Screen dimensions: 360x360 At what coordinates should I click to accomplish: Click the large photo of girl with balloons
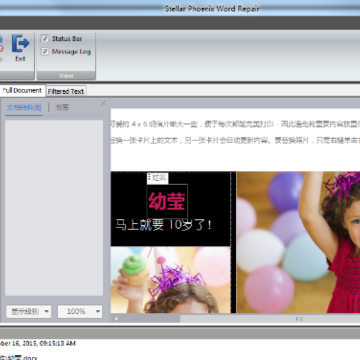click(298, 242)
